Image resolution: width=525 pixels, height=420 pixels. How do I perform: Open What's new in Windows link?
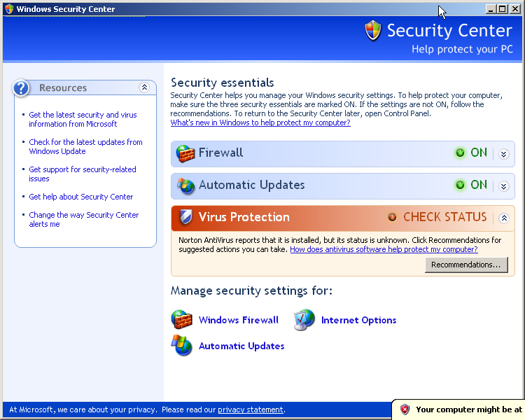pyautogui.click(x=260, y=122)
